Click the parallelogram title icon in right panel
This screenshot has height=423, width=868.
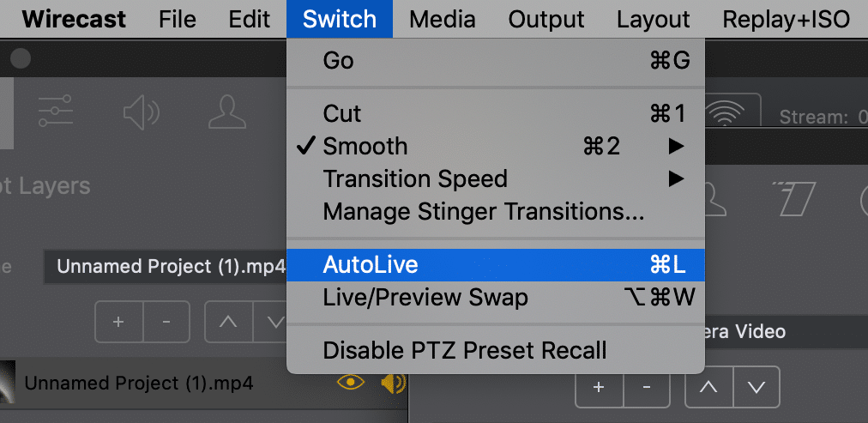(x=797, y=199)
